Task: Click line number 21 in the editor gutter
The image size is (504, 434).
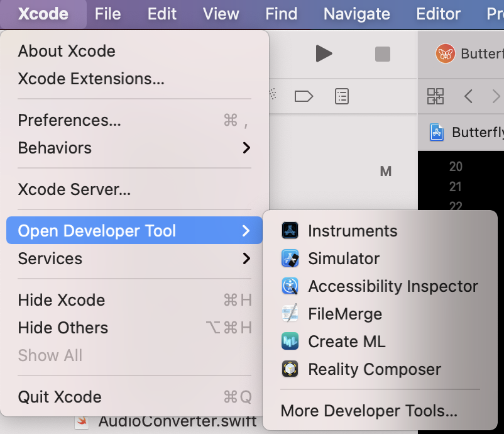Action: pos(456,187)
